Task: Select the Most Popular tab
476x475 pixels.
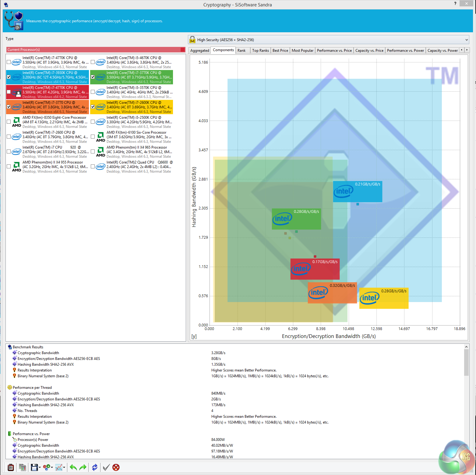Action: (302, 51)
